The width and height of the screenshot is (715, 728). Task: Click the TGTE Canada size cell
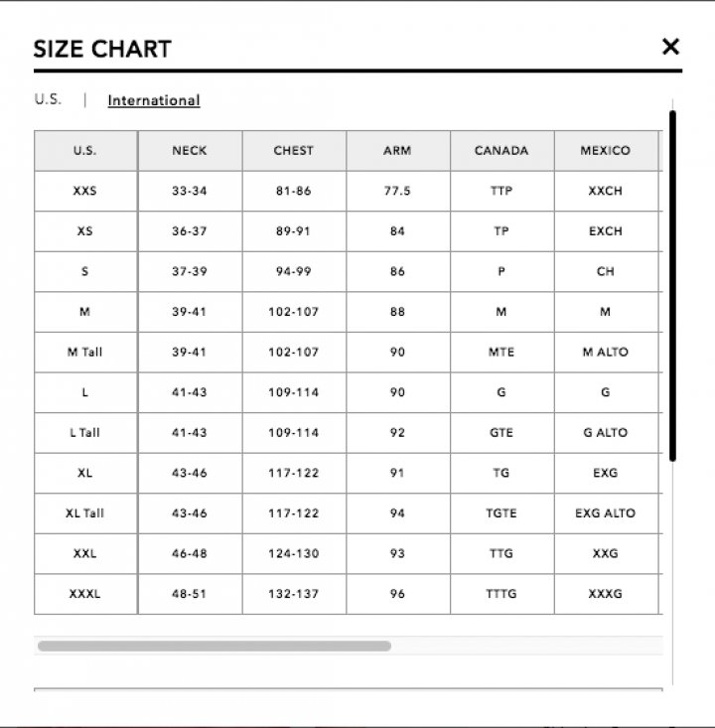(x=501, y=513)
